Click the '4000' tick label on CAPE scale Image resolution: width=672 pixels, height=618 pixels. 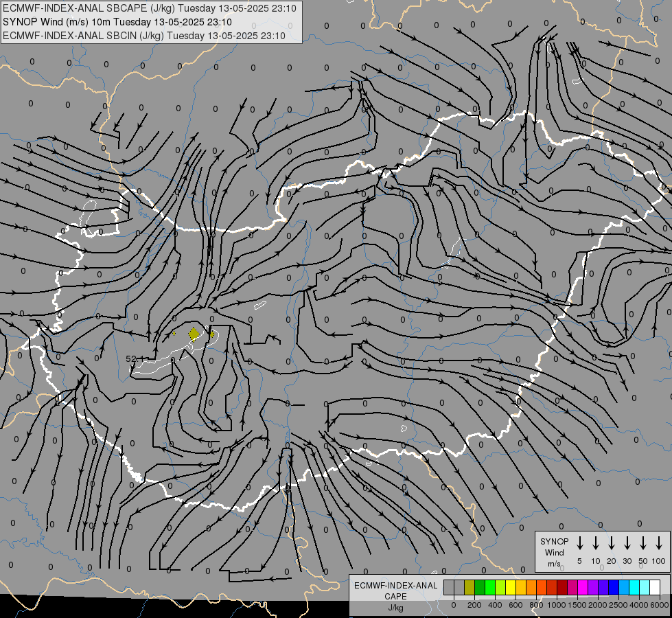(639, 605)
